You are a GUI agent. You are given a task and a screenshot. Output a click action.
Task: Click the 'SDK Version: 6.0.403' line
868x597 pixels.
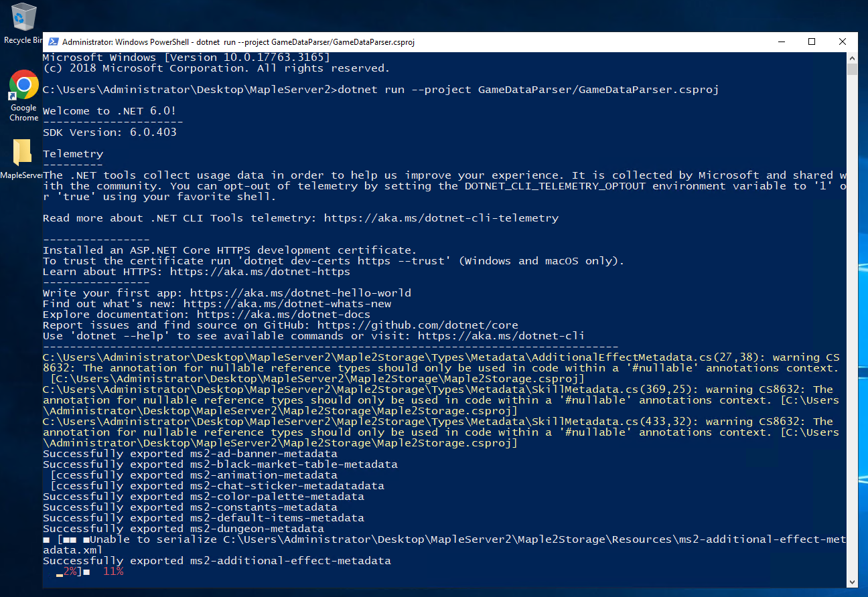tap(110, 133)
